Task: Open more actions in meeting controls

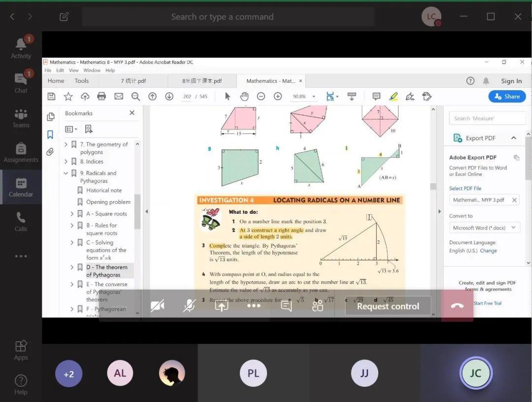Action: [254, 305]
